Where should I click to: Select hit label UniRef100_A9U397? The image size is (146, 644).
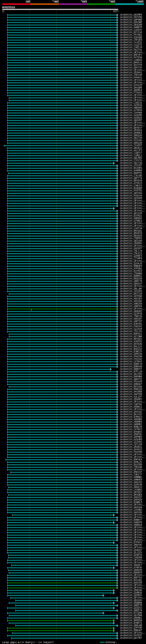131,319
